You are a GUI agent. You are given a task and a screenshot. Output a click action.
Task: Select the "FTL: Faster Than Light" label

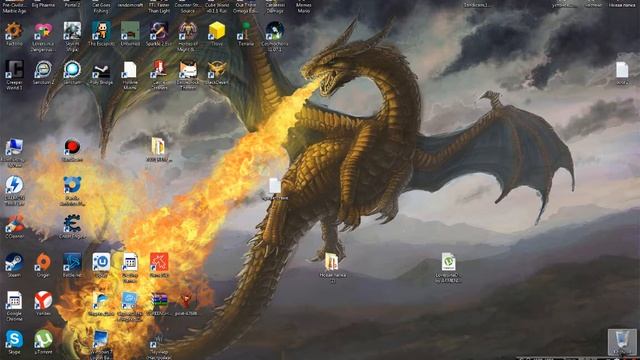coord(159,8)
